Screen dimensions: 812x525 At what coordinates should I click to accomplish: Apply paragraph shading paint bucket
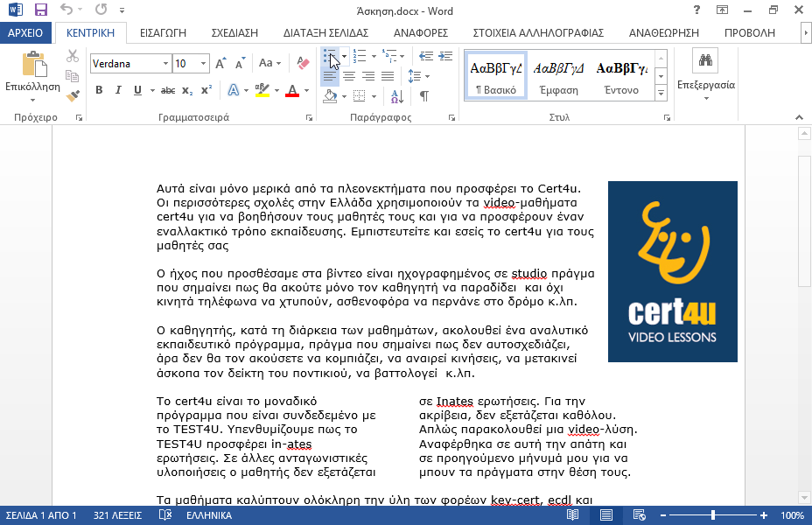point(330,95)
